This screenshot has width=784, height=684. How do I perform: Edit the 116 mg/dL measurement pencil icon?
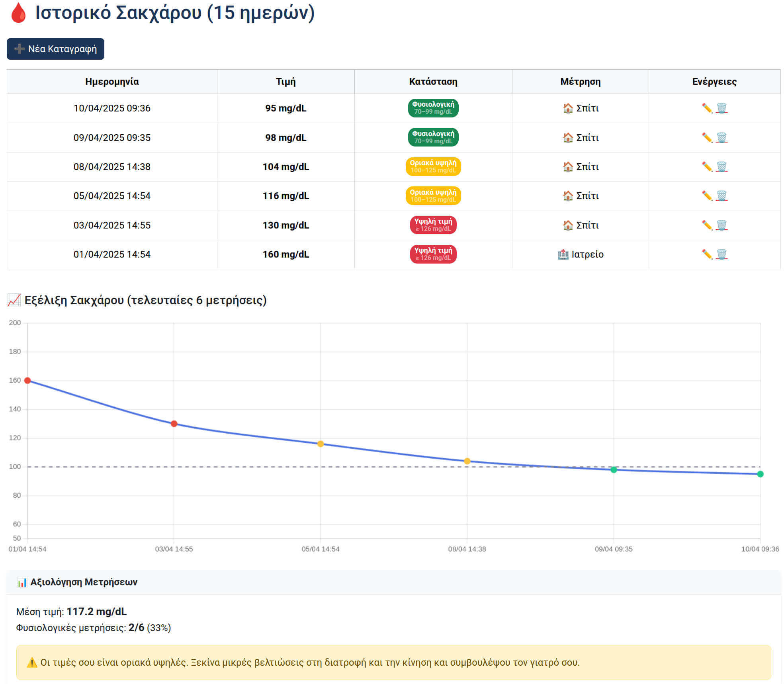(707, 196)
